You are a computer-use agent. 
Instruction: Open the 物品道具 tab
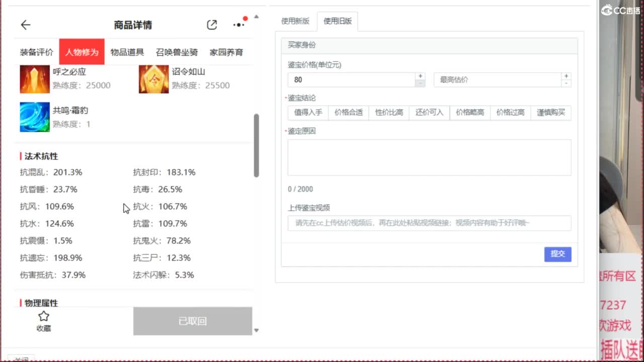click(127, 52)
